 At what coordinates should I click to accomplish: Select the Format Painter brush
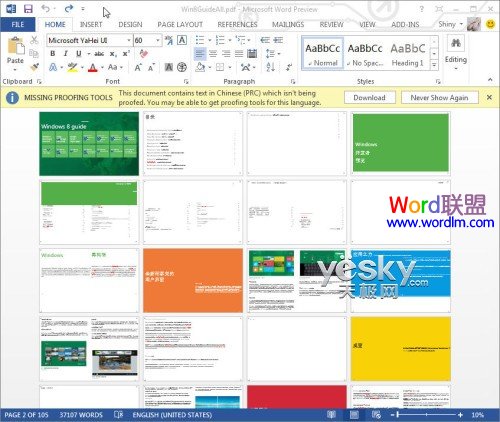click(x=34, y=67)
